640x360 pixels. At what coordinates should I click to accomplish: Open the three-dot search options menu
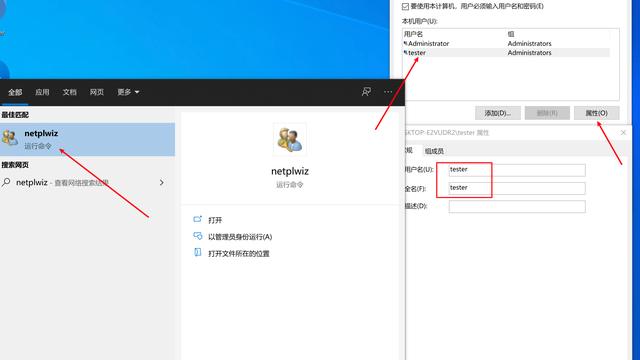[x=388, y=92]
